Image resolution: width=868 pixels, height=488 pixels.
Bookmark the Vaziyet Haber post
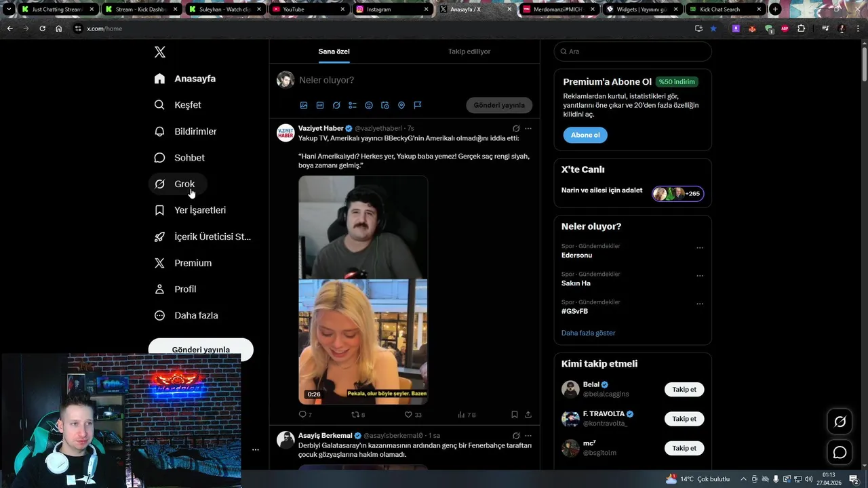coord(515,414)
